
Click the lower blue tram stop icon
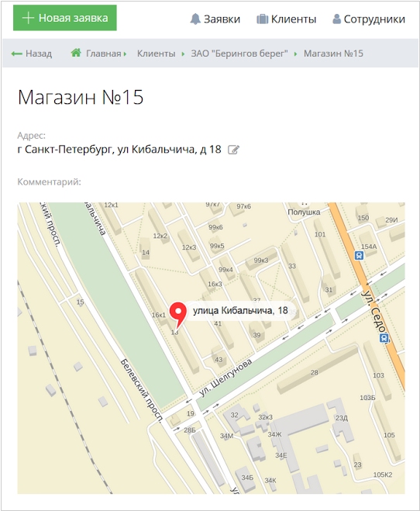point(384,337)
